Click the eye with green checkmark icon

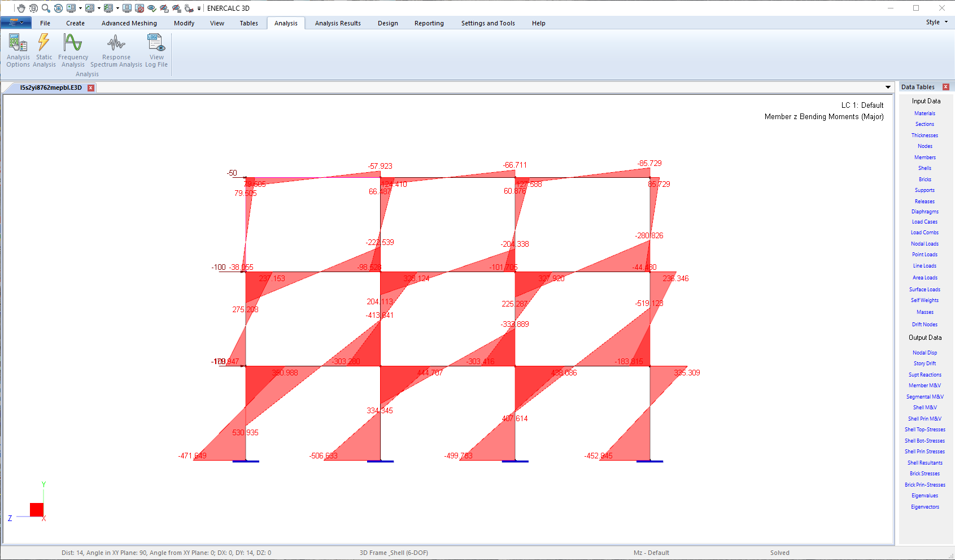tap(152, 8)
